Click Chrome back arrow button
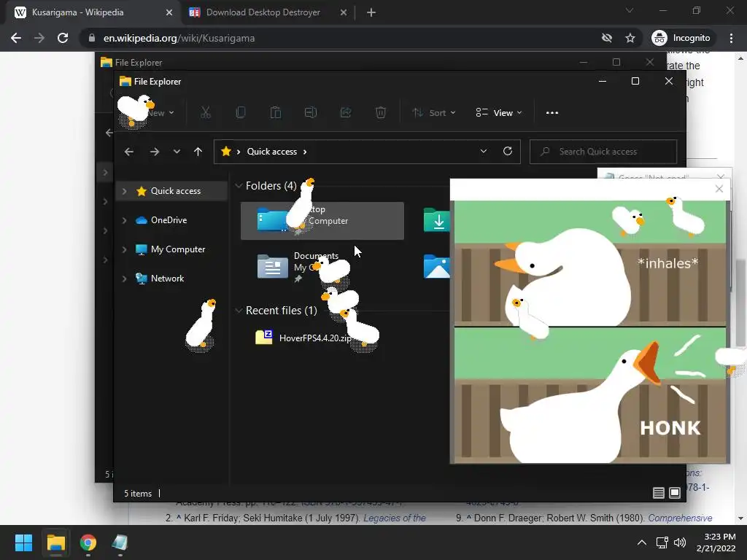This screenshot has height=560, width=747. pos(16,38)
